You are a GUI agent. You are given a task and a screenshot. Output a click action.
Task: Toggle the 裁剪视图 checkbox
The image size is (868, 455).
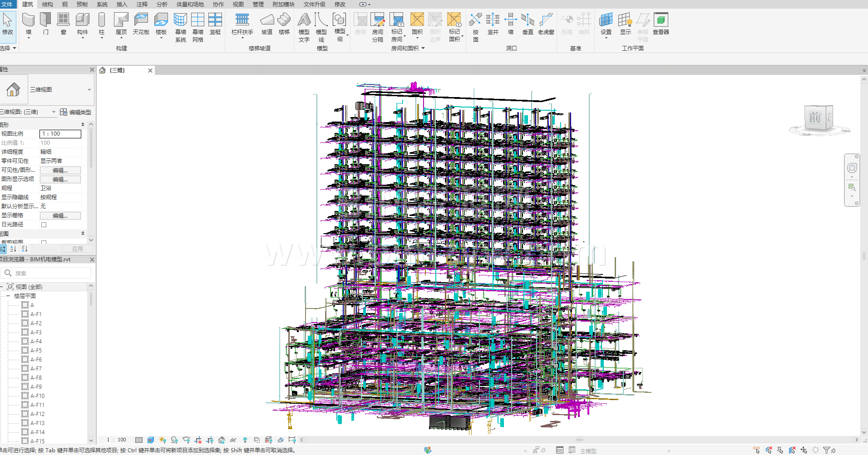pyautogui.click(x=44, y=242)
